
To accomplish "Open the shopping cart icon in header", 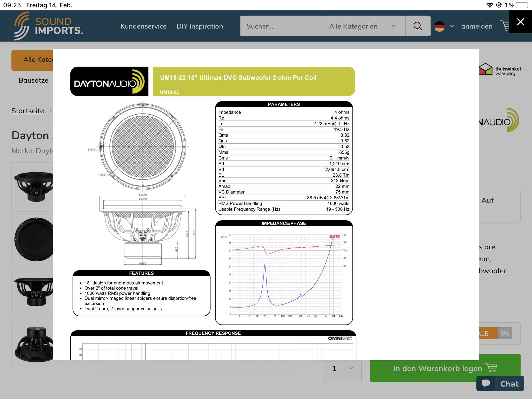I will (504, 26).
